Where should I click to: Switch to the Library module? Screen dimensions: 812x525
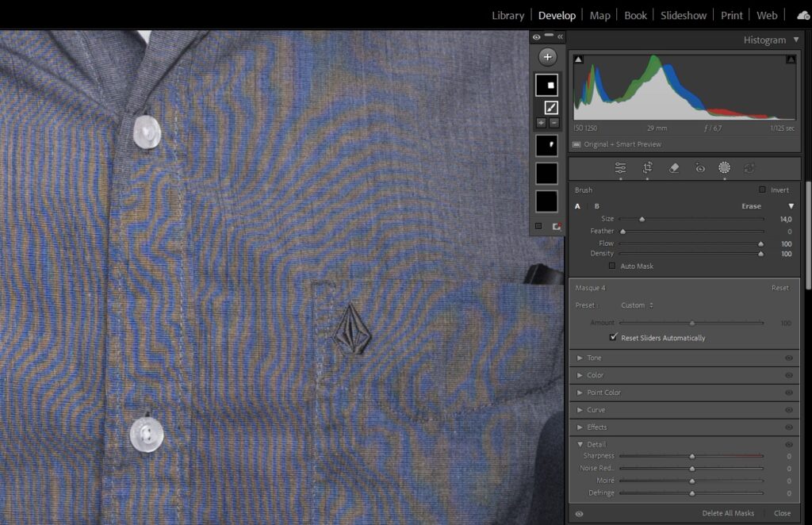pos(507,15)
